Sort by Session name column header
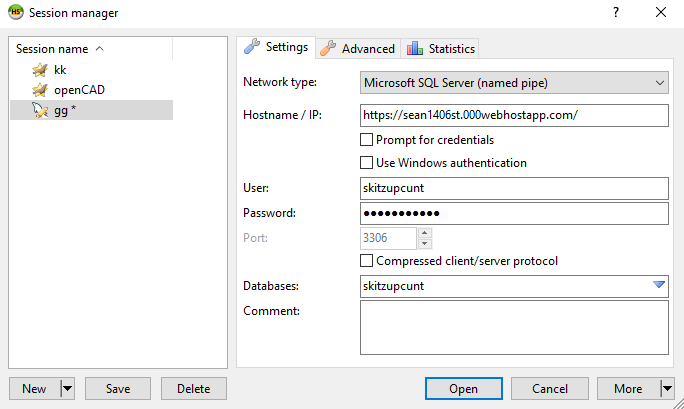 [x=91, y=49]
